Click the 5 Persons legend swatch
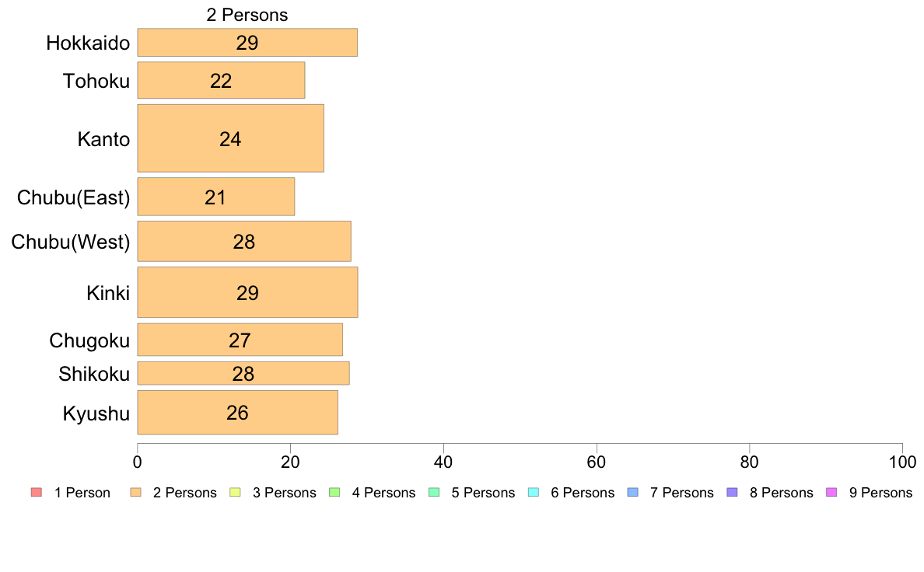Viewport: 924px width, 572px height. tap(434, 493)
